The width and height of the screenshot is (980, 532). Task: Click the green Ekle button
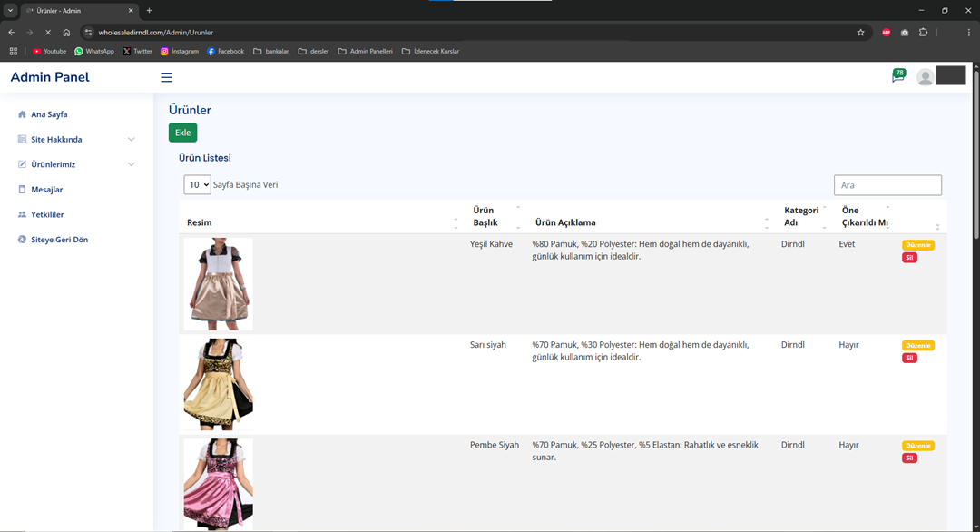click(182, 133)
